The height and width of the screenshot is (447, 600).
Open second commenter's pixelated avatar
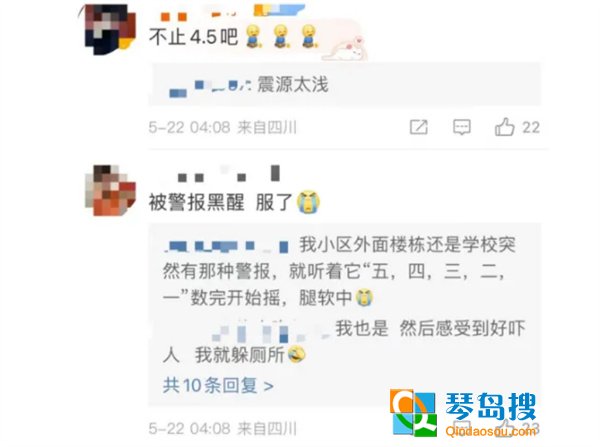(110, 190)
